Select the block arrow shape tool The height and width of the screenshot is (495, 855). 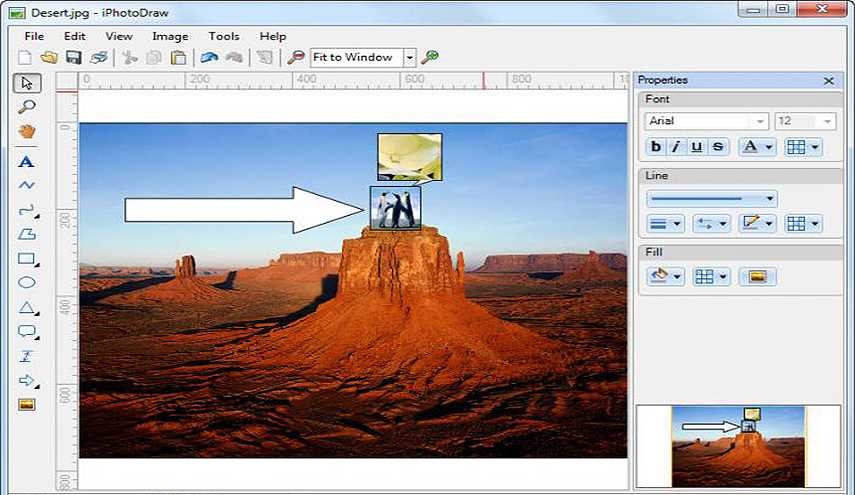pos(27,380)
